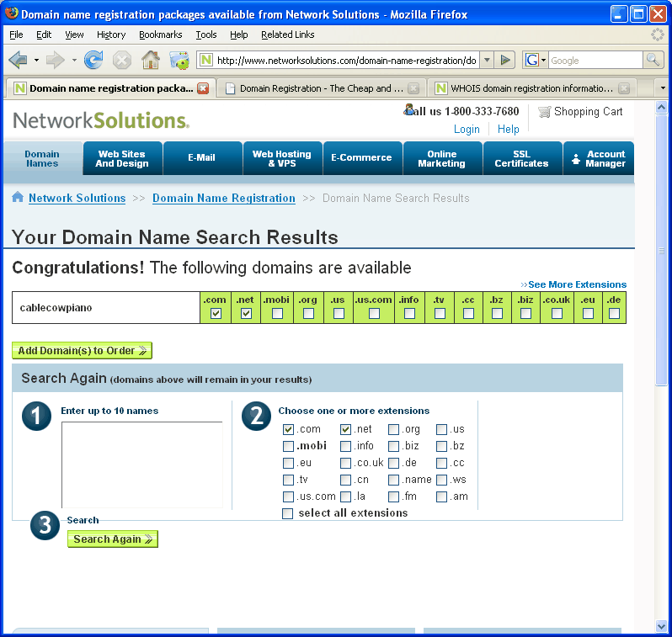This screenshot has height=637, width=672.
Task: Check .ws in Search Again extensions
Action: 441,480
